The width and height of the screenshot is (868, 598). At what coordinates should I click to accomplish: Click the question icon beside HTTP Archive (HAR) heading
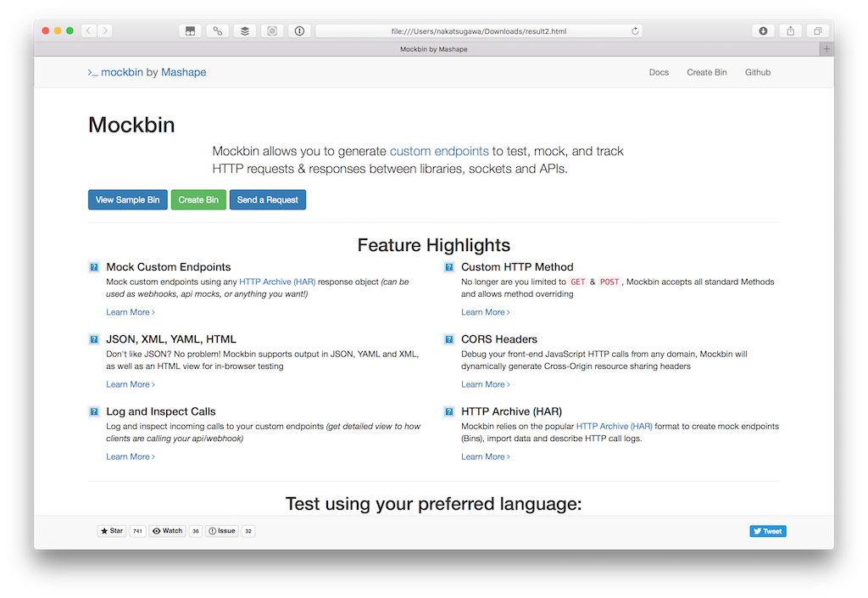(449, 411)
